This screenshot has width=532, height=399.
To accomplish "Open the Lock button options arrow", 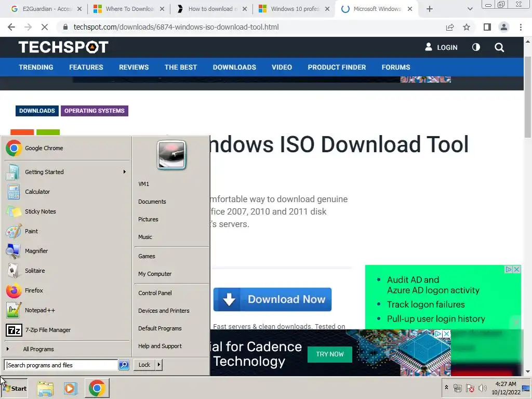I will coord(159,365).
